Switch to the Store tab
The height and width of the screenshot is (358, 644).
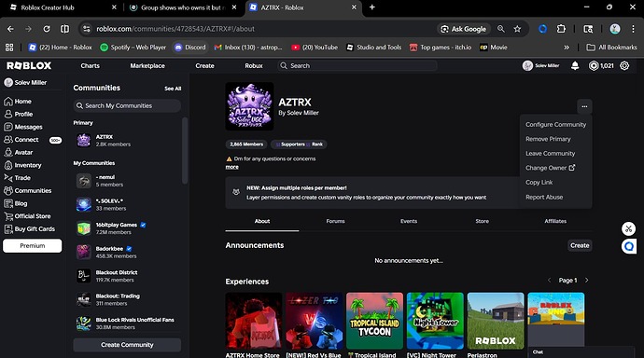click(x=483, y=222)
